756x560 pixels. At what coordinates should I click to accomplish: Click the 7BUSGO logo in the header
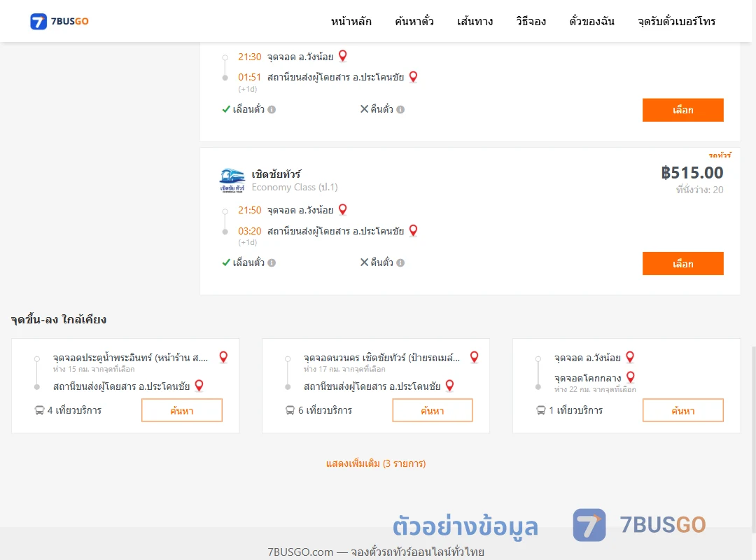pos(59,21)
